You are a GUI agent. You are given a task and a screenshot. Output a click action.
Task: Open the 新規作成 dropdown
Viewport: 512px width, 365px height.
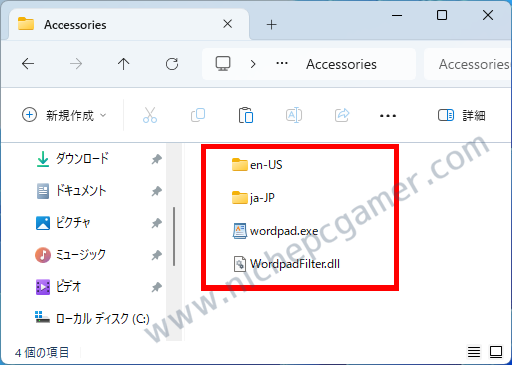pyautogui.click(x=64, y=115)
